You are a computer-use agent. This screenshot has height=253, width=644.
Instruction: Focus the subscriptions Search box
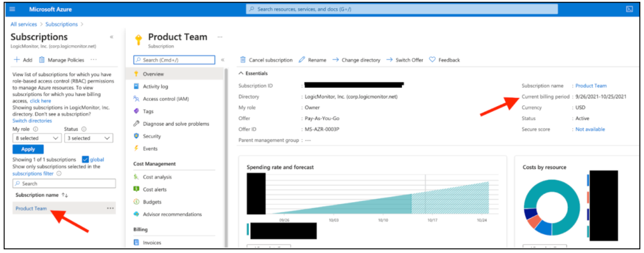64,184
